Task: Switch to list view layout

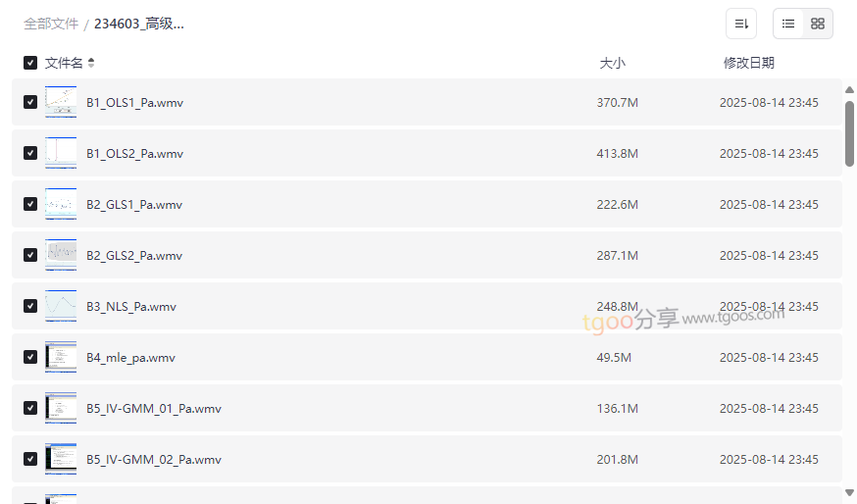Action: [788, 24]
